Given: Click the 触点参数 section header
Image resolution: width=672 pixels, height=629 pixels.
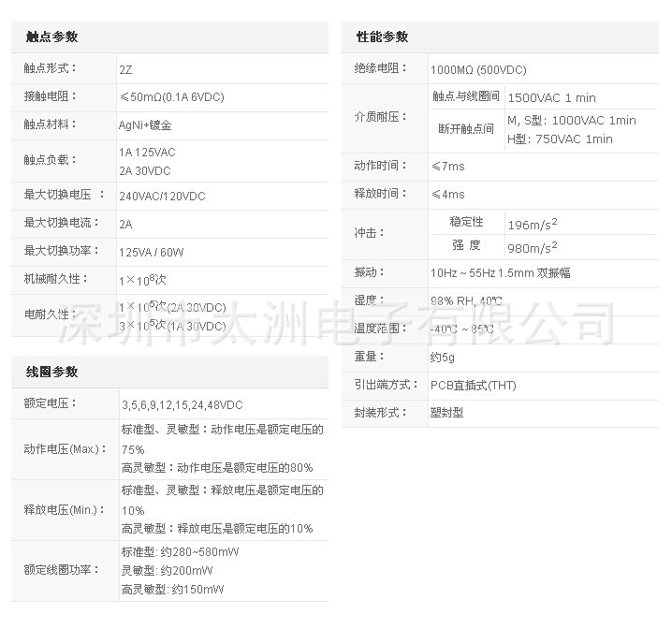Looking at the screenshot, I should (51, 37).
